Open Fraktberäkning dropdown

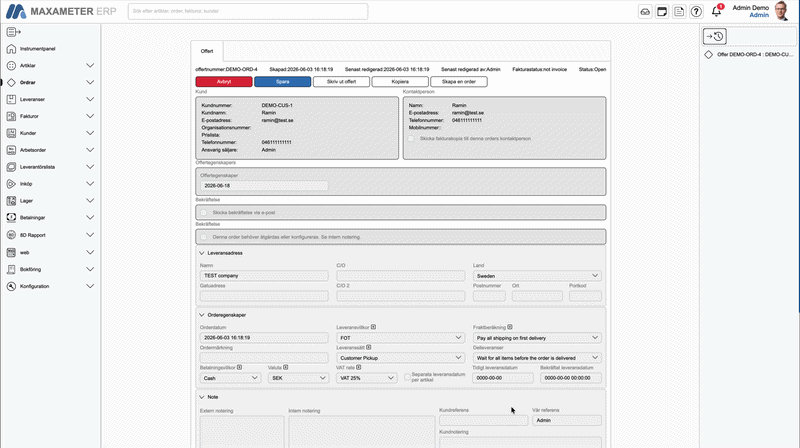click(537, 338)
